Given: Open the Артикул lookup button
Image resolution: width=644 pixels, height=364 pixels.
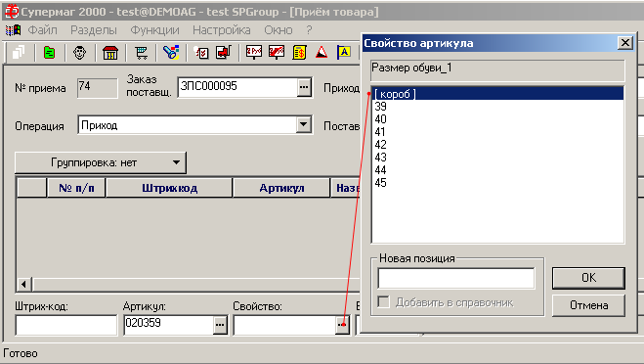Looking at the screenshot, I should coord(220,325).
